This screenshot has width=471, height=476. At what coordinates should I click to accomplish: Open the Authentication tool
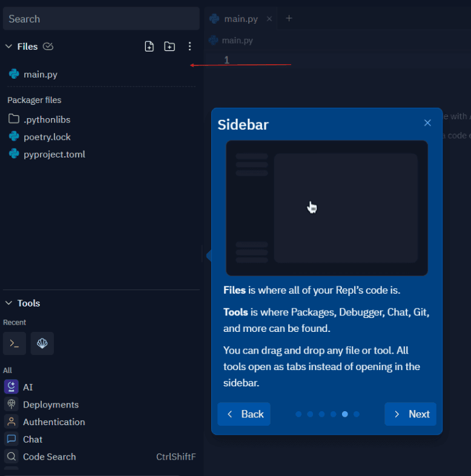pyautogui.click(x=53, y=422)
